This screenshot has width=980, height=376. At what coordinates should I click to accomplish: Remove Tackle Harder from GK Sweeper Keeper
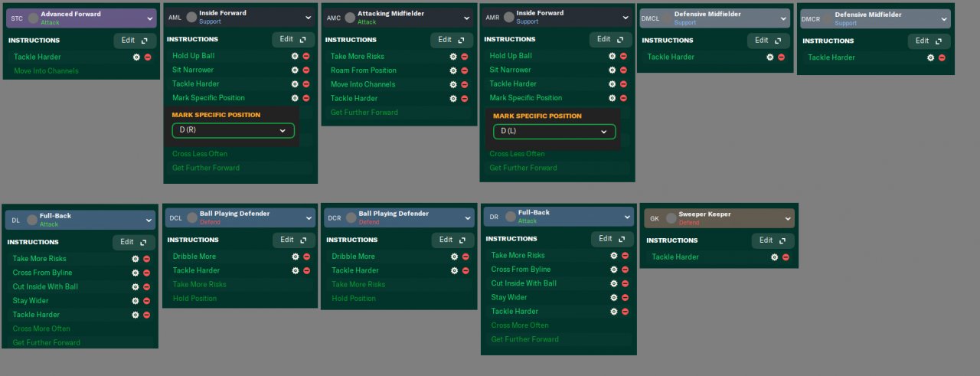[x=786, y=257]
